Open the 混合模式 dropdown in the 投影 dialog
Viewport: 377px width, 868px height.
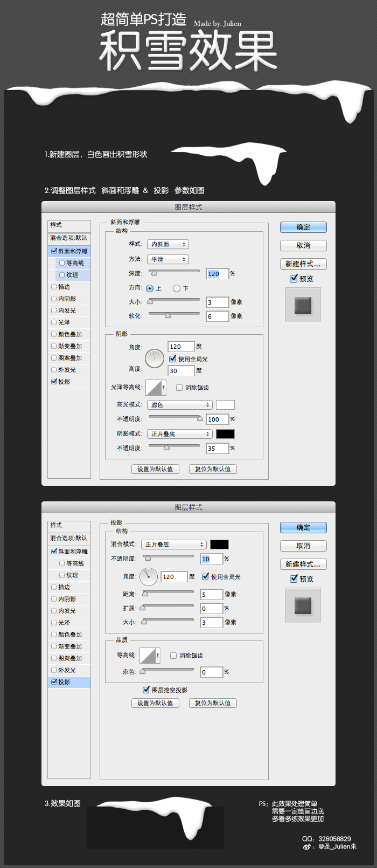[174, 545]
